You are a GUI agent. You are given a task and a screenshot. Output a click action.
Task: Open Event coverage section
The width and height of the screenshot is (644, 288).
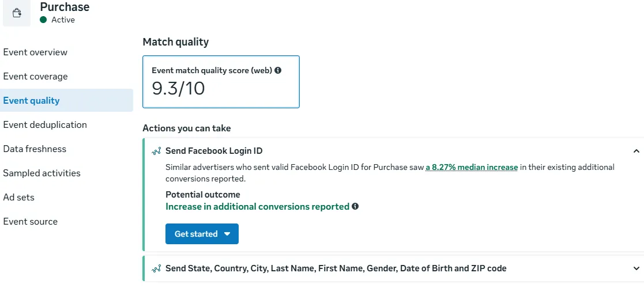click(35, 77)
